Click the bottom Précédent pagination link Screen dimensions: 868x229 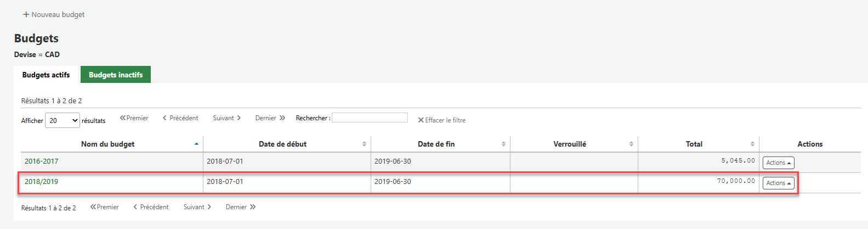pos(151,207)
